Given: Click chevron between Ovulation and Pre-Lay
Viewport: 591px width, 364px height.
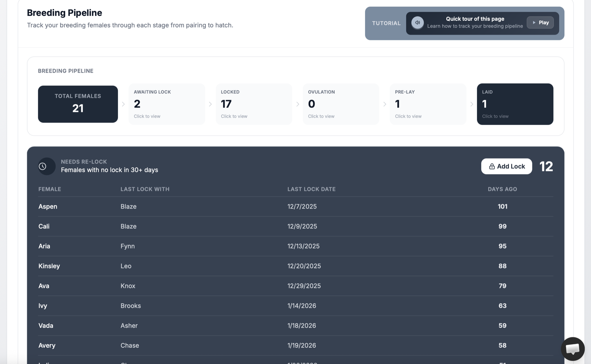Looking at the screenshot, I should (384, 104).
